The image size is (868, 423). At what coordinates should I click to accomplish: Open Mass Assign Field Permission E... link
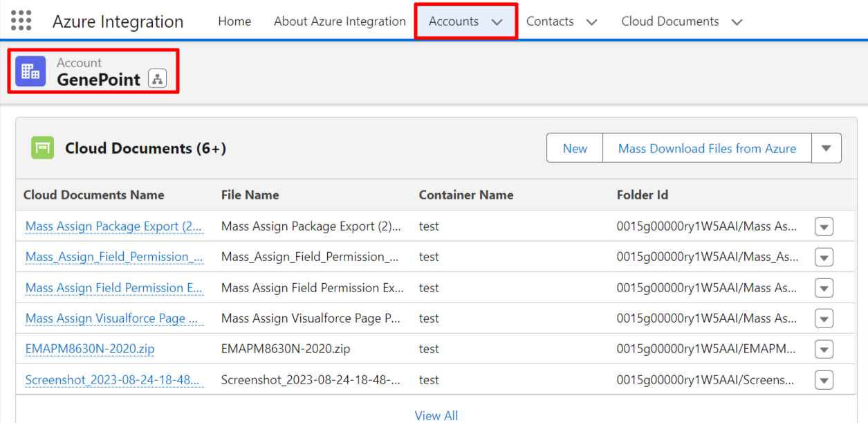[114, 287]
